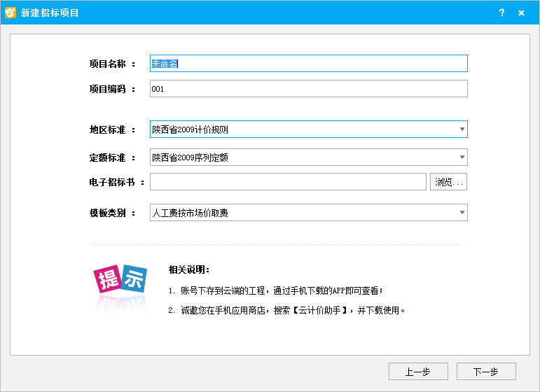Select the 陕西省2009计价规则 combo box
540x392 pixels.
tap(309, 129)
